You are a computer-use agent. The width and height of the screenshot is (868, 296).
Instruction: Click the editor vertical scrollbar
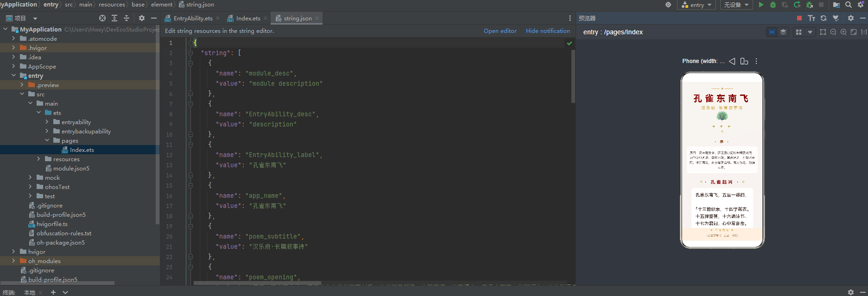coord(573,76)
